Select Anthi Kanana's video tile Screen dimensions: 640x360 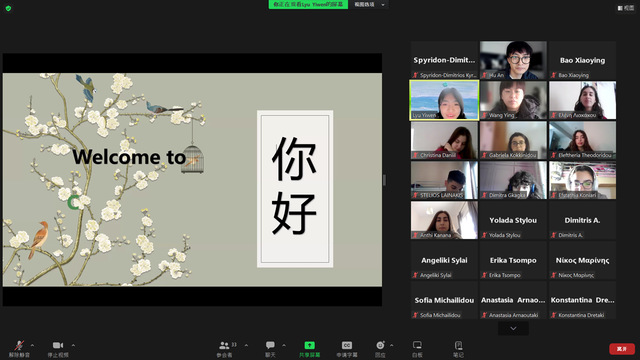coord(444,220)
